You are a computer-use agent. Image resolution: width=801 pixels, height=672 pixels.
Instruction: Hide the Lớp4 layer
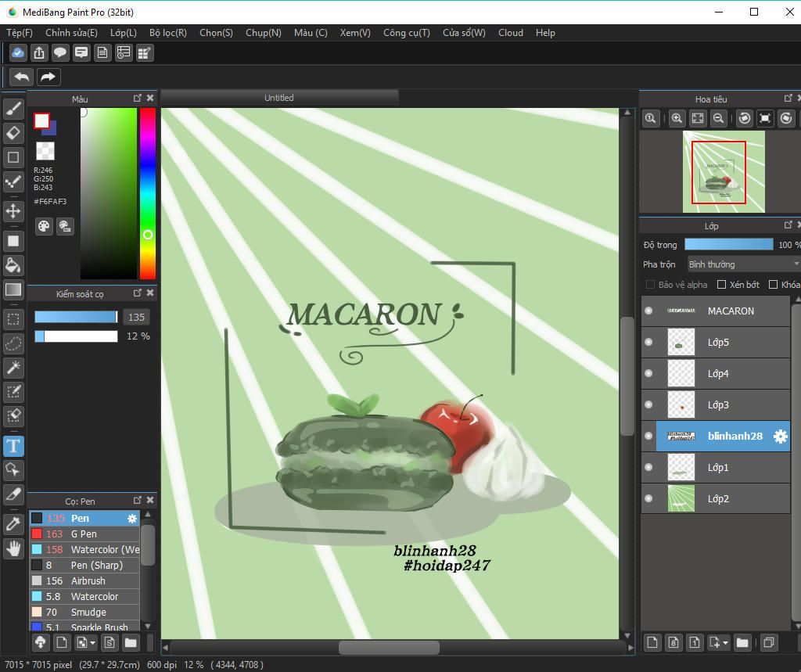(x=648, y=373)
